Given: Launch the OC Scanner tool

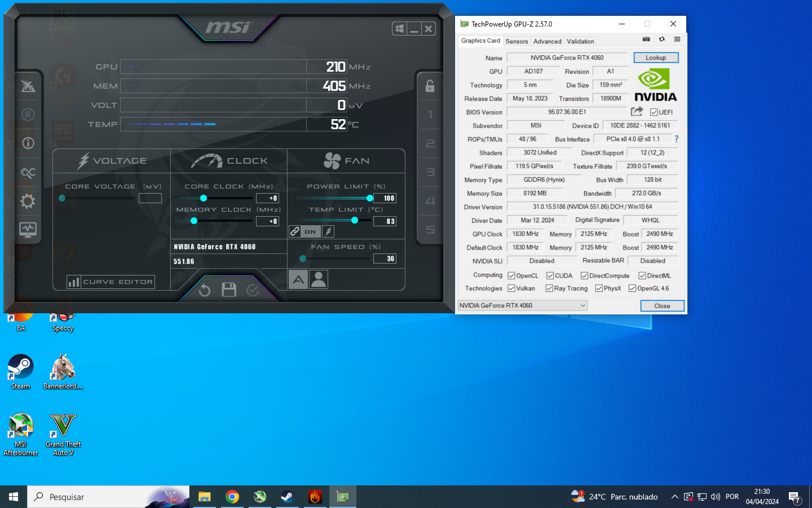Looking at the screenshot, I should [x=28, y=172].
